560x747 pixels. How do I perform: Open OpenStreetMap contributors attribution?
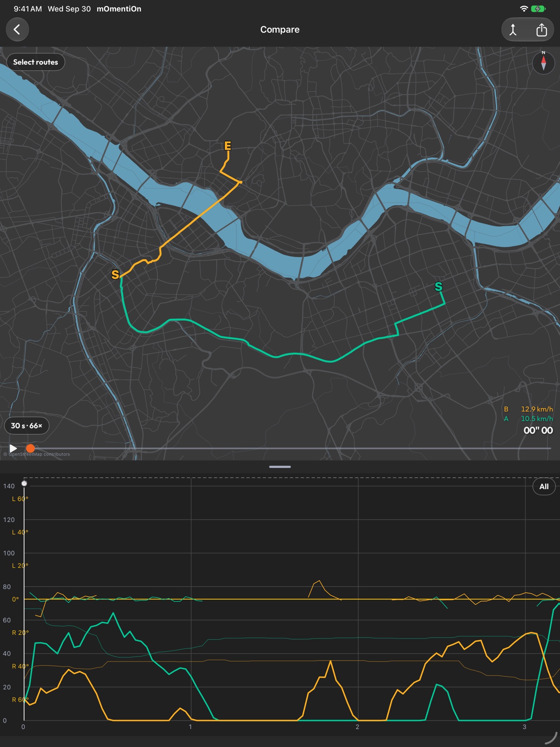pyautogui.click(x=36, y=454)
